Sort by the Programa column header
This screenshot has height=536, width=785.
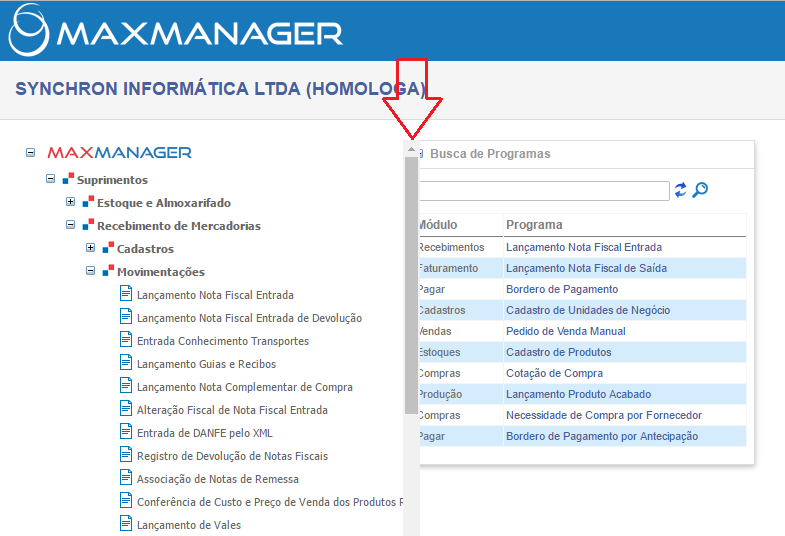click(534, 225)
